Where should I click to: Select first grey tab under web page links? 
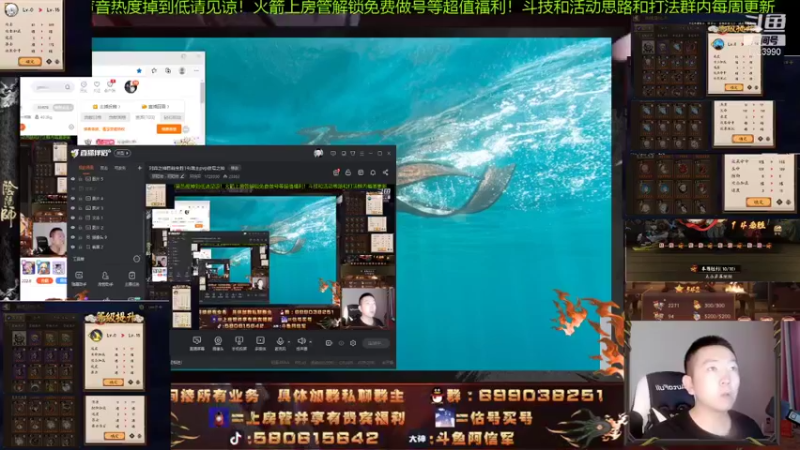pos(92,117)
